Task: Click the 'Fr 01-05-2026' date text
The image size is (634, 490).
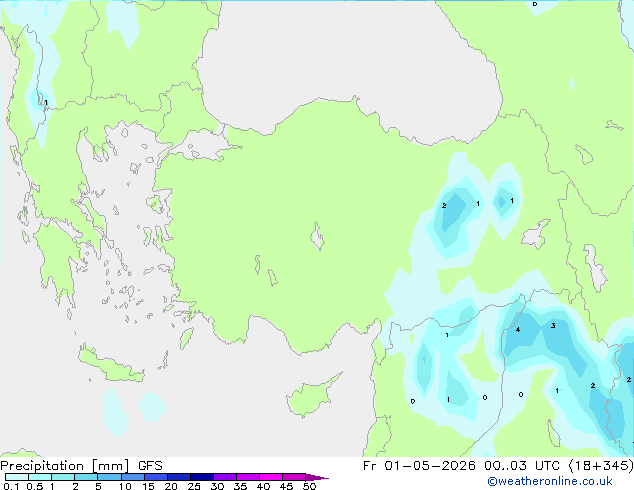Action: point(419,466)
